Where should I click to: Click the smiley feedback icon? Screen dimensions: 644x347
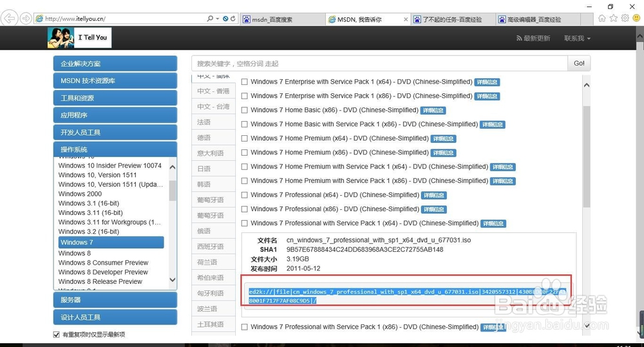(636, 18)
